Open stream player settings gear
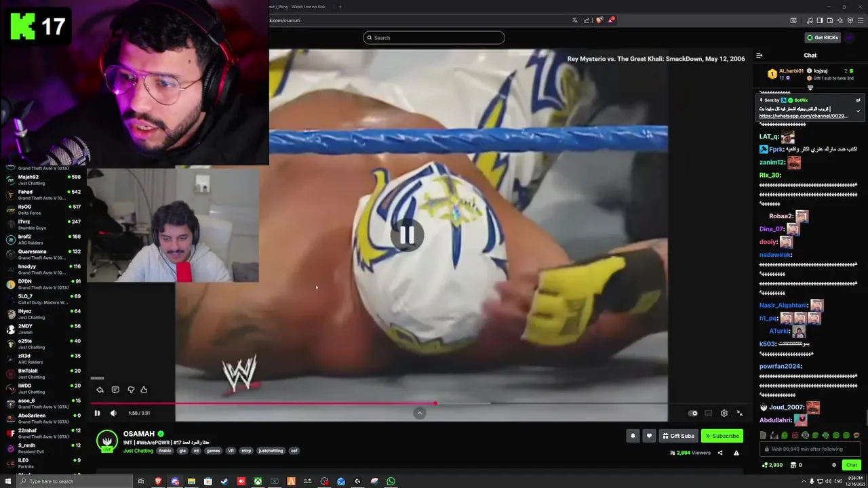868x488 pixels. (724, 413)
